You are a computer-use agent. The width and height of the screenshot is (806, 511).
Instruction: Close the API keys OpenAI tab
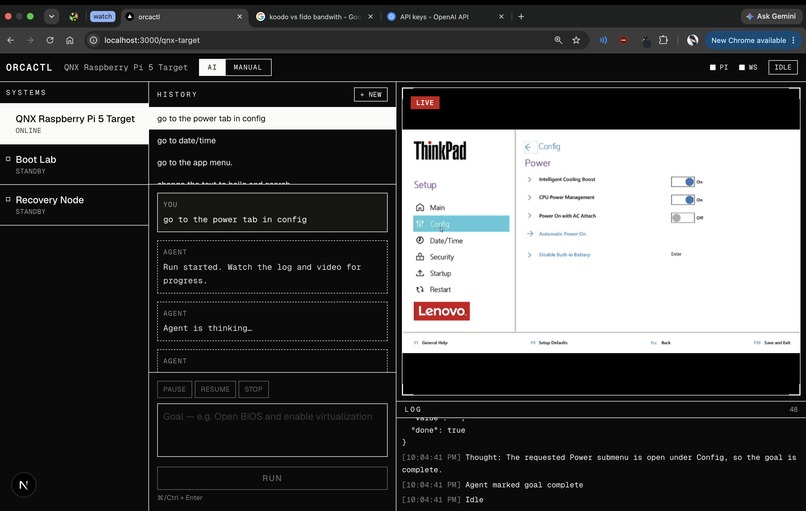(x=501, y=16)
